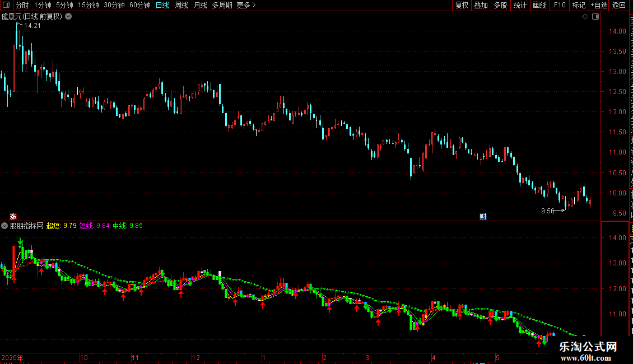Click the 短线: 9.84 indicator value
The height and width of the screenshot is (364, 633).
pyautogui.click(x=95, y=226)
